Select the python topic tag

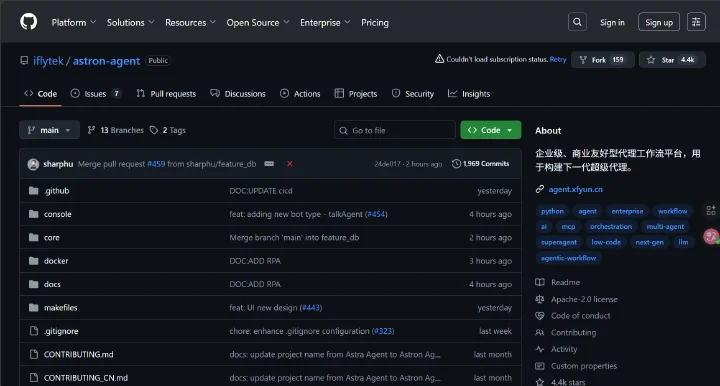point(552,211)
